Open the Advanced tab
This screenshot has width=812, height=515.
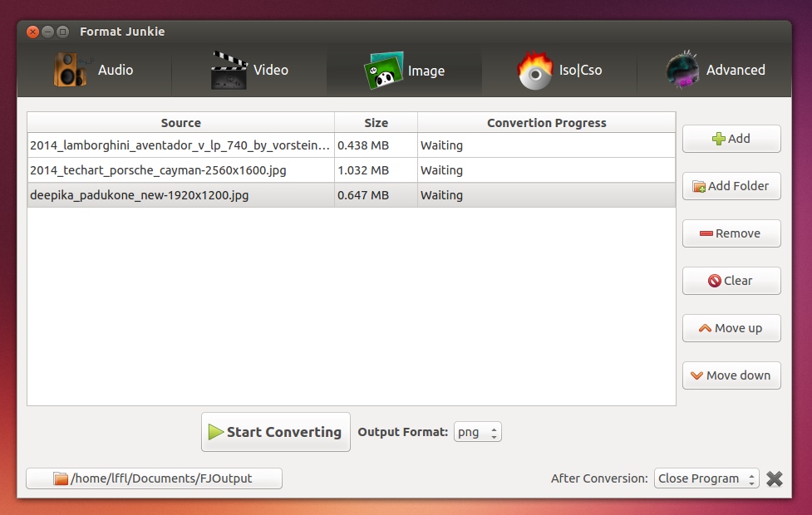tap(715, 70)
